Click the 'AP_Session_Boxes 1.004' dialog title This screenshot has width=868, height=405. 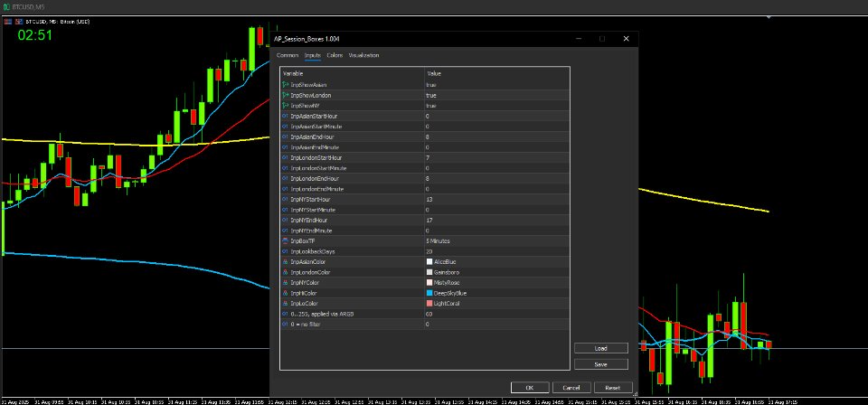(307, 39)
